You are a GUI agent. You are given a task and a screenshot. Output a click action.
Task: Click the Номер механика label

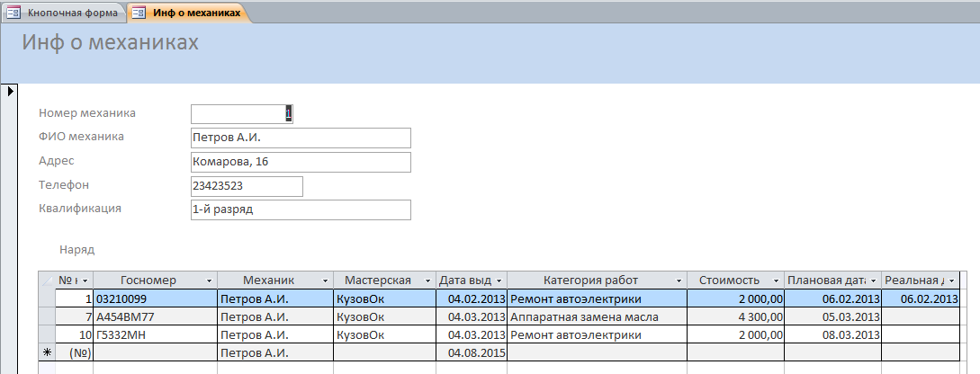(87, 113)
